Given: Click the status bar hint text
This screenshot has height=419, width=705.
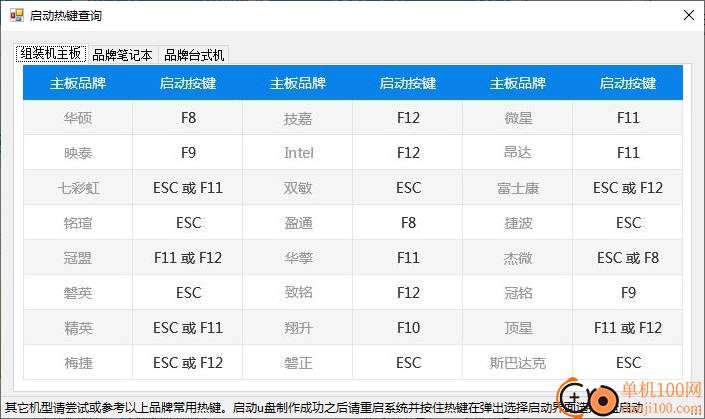Looking at the screenshot, I should tap(324, 408).
